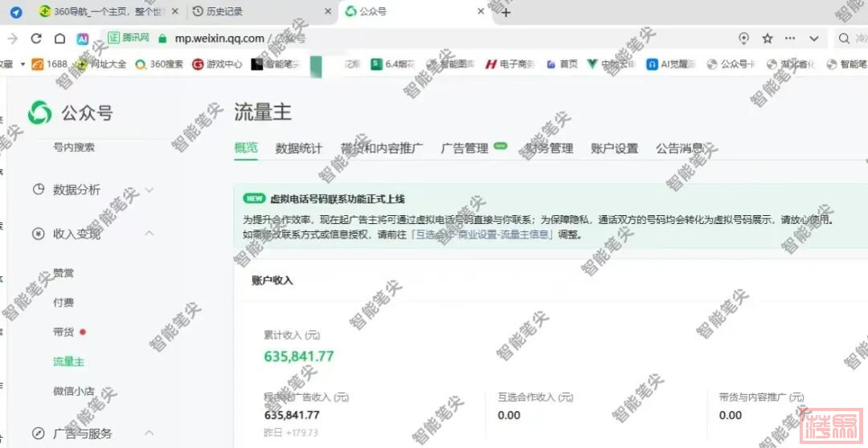Select 赞赏 in the sidebar
Image resolution: width=868 pixels, height=448 pixels.
click(x=63, y=273)
